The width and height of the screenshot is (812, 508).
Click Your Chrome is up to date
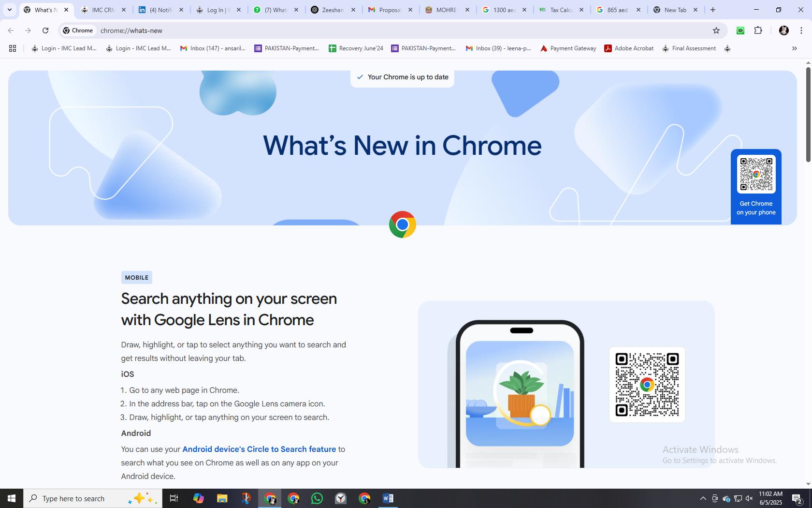[402, 77]
